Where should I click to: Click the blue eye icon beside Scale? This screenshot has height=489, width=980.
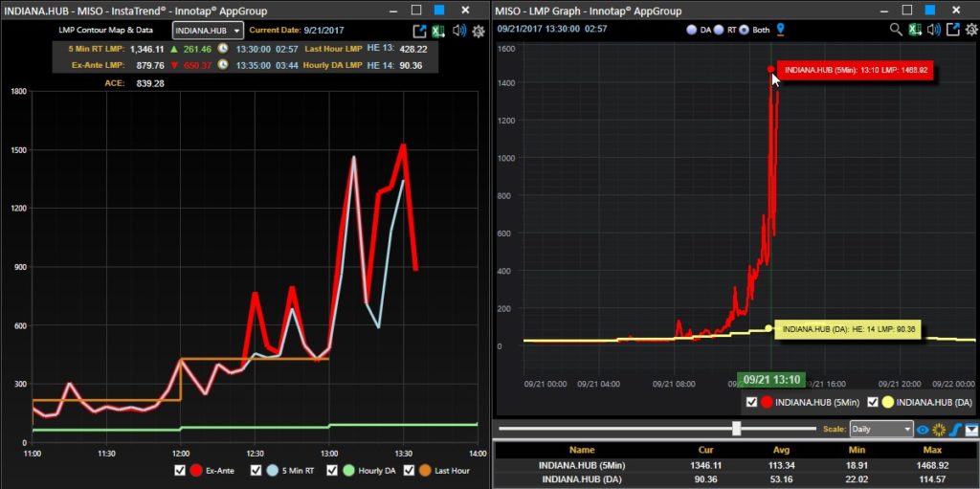[x=923, y=430]
